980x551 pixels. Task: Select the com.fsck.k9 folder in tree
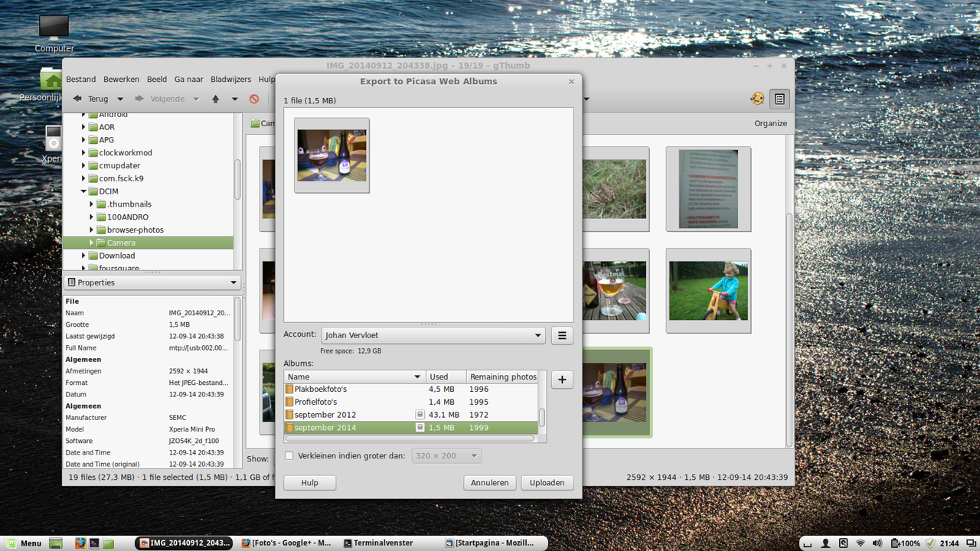[121, 178]
